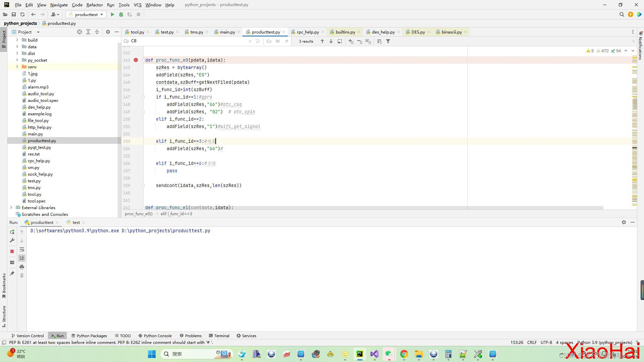Jump to next search occurrence arrow
The image size is (644, 362).
click(331, 41)
